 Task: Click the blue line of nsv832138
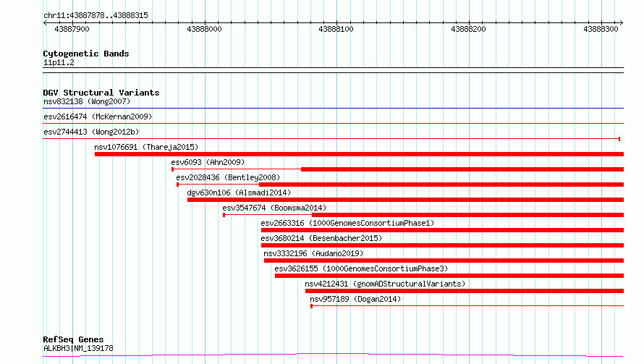click(333, 108)
